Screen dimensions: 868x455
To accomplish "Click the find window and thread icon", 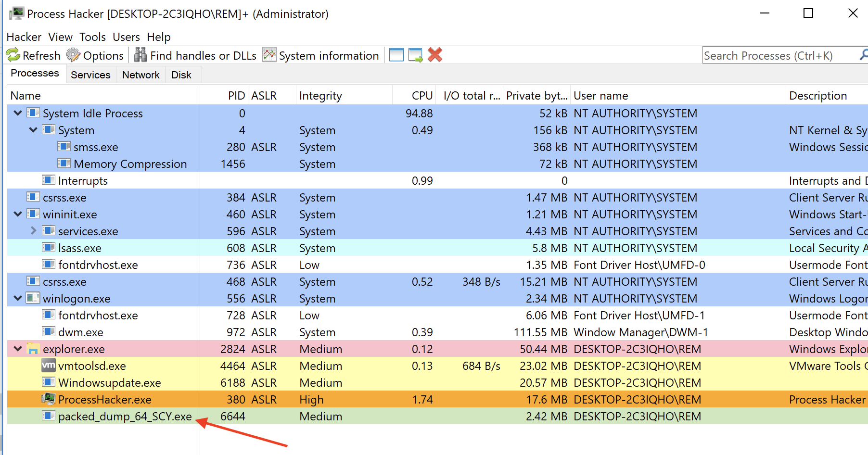I will (x=415, y=55).
